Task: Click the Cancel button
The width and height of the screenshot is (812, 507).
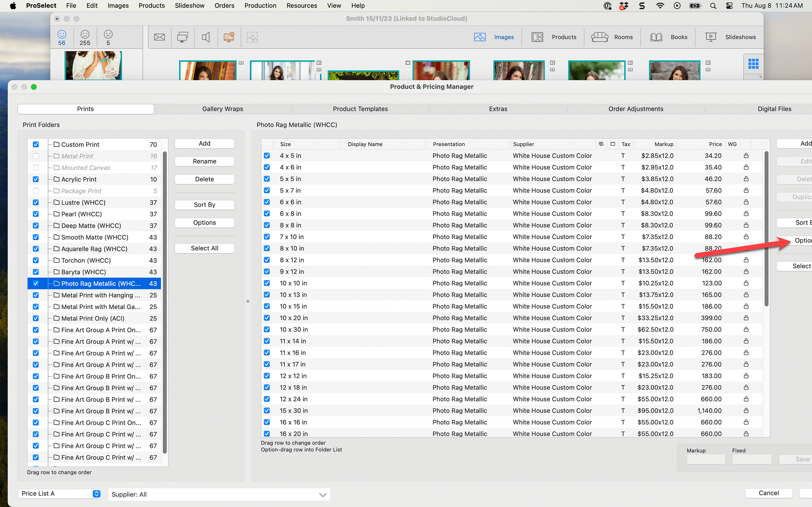Action: [768, 493]
